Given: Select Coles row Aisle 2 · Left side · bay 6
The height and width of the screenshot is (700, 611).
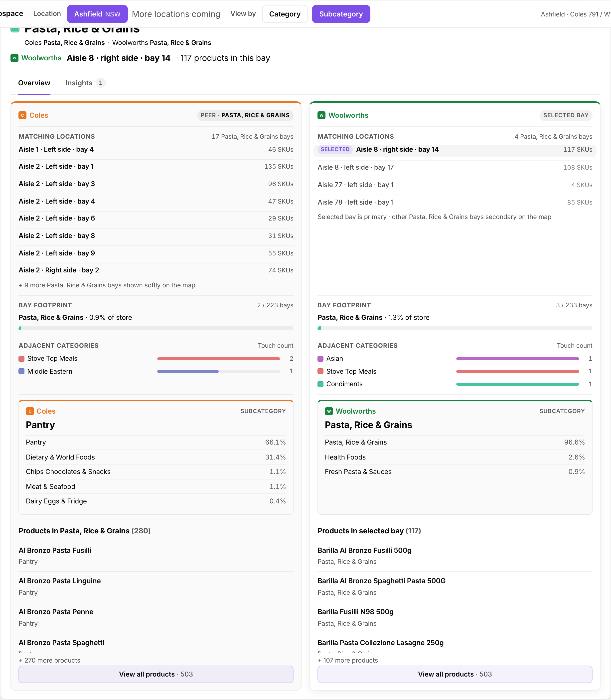Looking at the screenshot, I should click(x=156, y=218).
